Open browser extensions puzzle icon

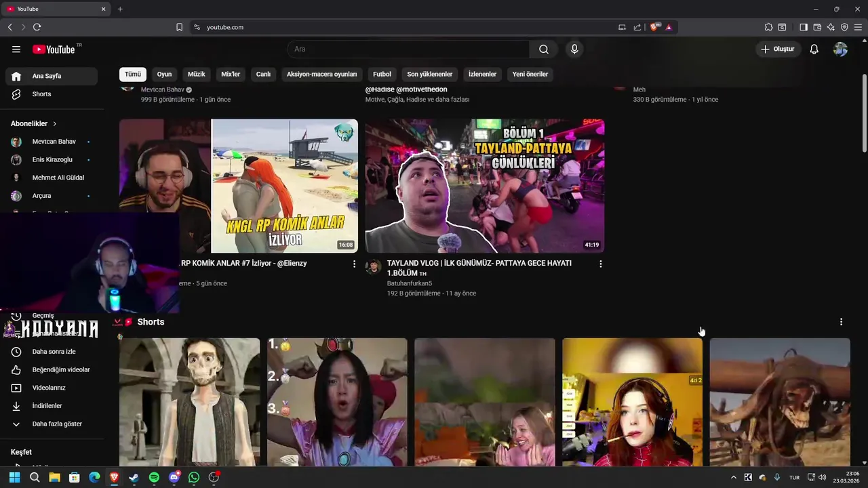(768, 27)
